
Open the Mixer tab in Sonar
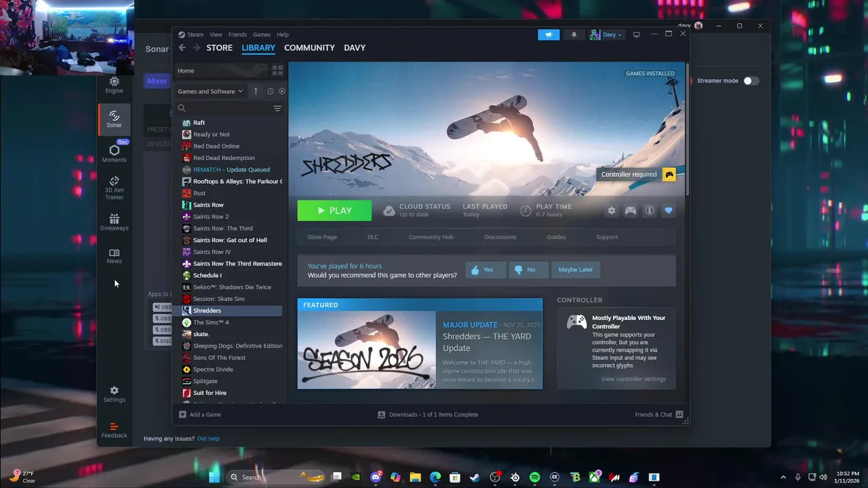point(157,81)
